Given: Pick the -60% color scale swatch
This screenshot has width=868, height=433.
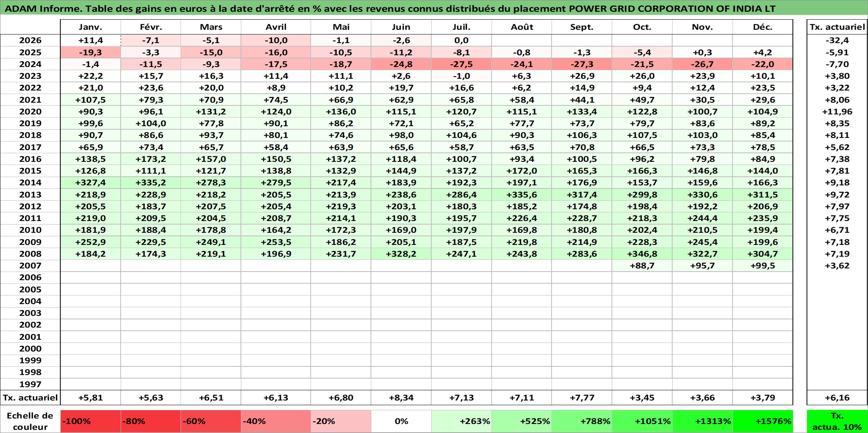Looking at the screenshot, I should tap(211, 421).
